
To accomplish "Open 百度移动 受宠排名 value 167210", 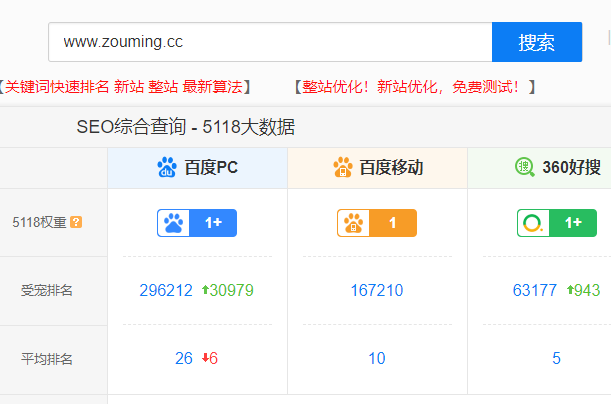I will [x=377, y=291].
